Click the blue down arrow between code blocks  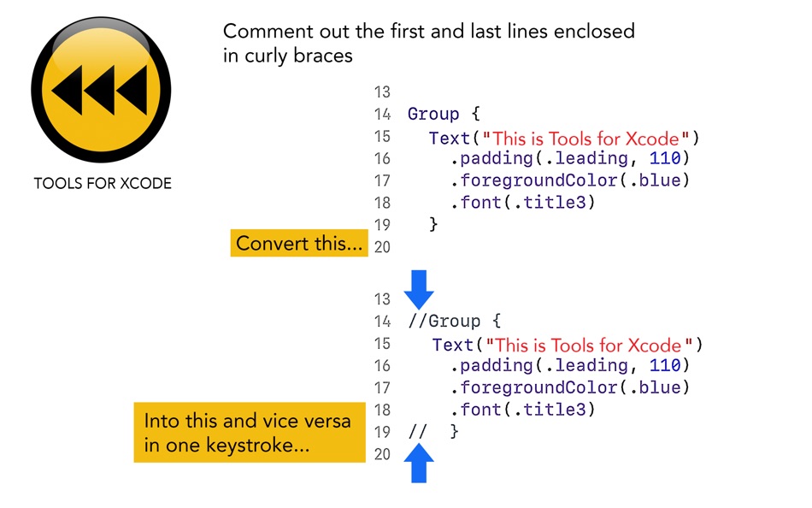point(419,290)
